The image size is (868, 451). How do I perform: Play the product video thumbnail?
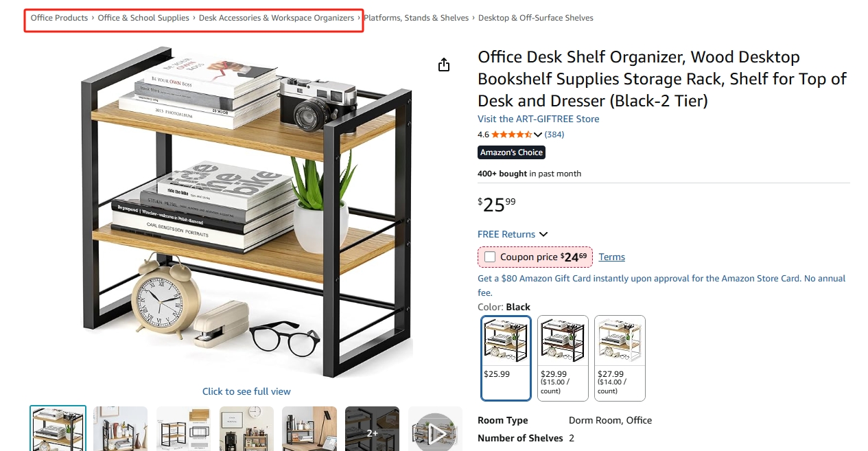(x=436, y=430)
